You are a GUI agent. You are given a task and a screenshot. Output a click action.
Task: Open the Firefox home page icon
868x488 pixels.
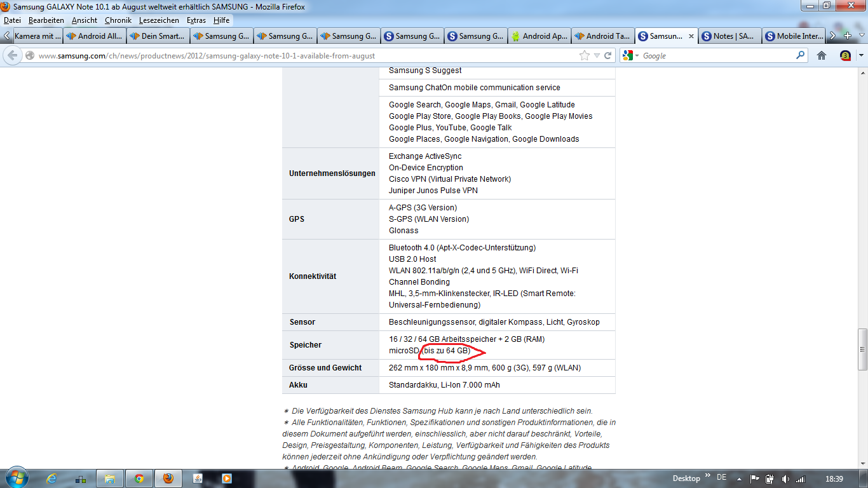click(822, 55)
